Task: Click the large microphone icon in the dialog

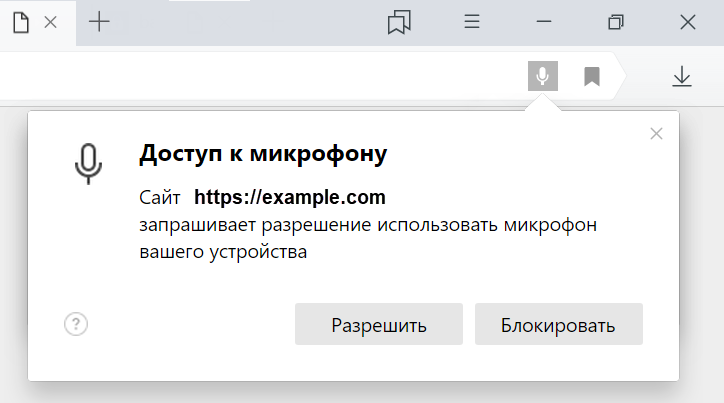Action: [88, 164]
